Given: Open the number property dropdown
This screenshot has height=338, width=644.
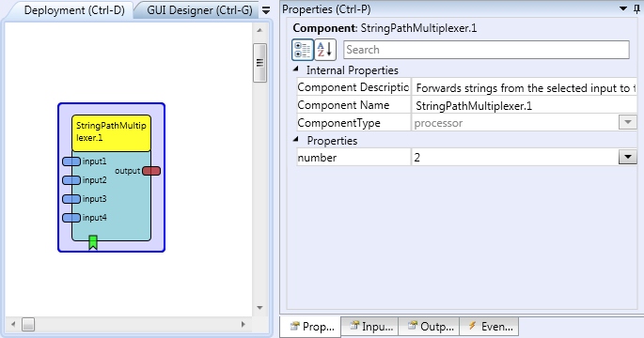Looking at the screenshot, I should click(x=628, y=157).
